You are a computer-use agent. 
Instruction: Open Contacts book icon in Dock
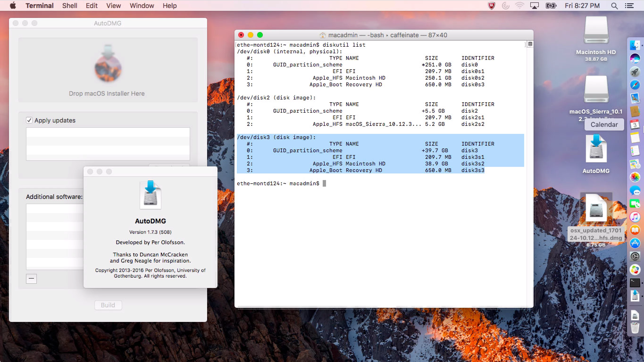pos(635,111)
